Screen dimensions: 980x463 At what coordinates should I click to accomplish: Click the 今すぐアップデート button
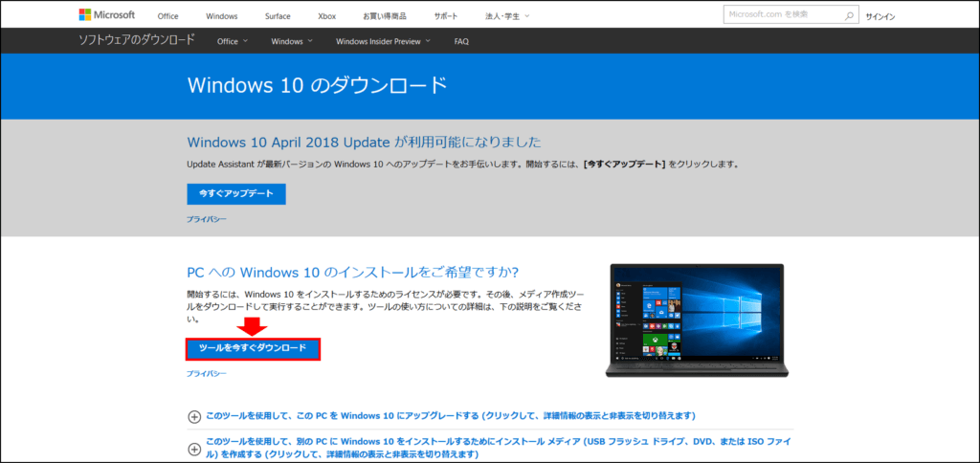pos(236,193)
